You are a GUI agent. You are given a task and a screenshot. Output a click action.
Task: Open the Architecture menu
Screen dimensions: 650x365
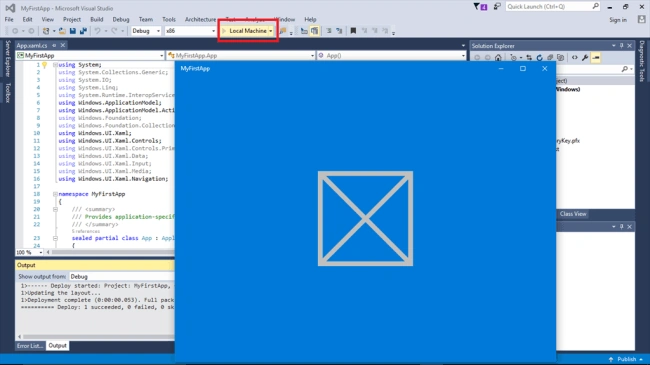(200, 19)
